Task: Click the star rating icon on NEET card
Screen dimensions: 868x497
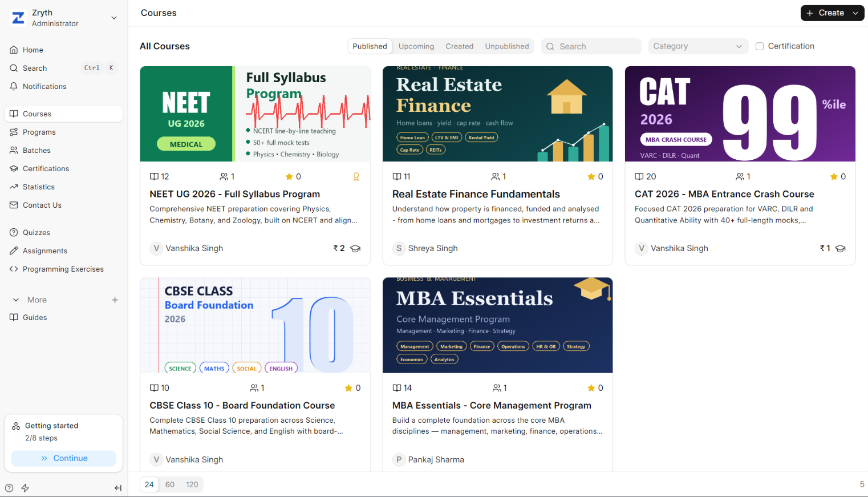Action: [x=289, y=177]
